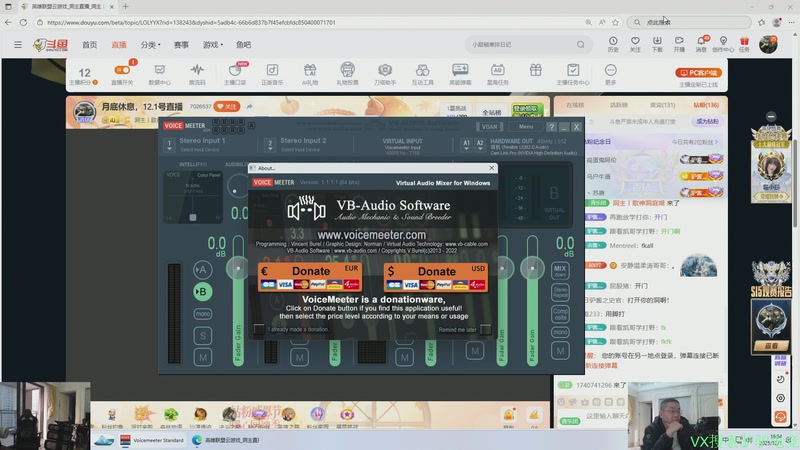Click the Intellipan voice color panel
The height and width of the screenshot is (450, 800).
coord(193,196)
